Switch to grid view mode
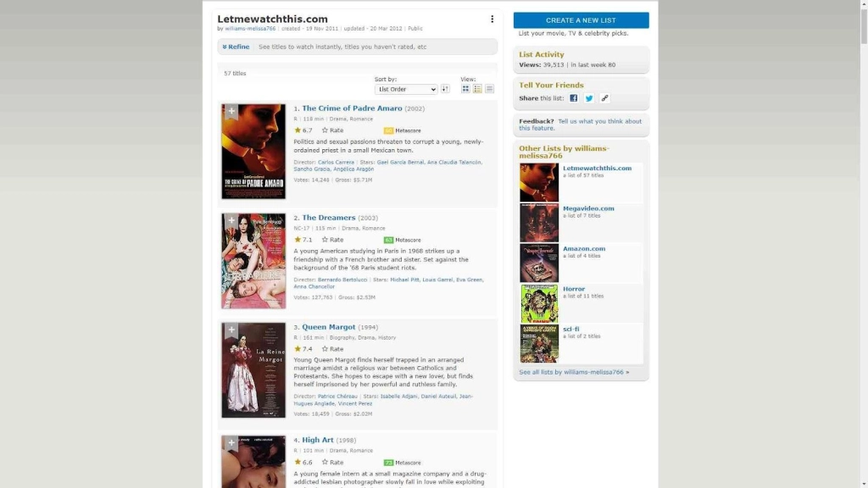 tap(465, 89)
